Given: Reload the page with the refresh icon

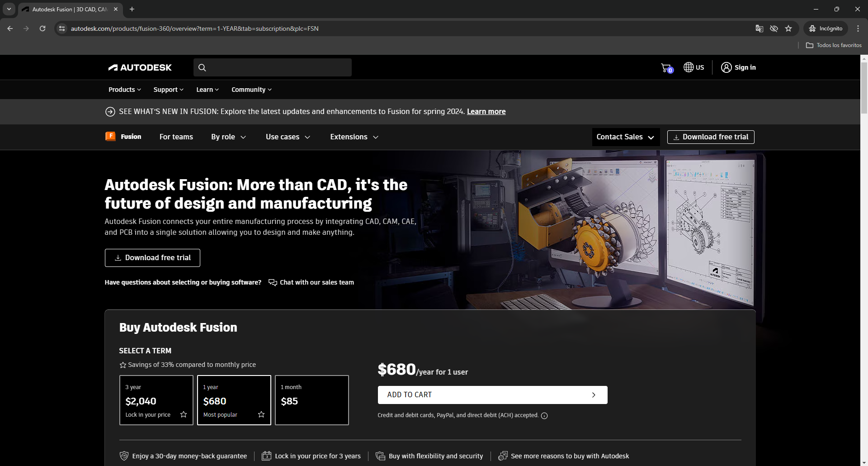Looking at the screenshot, I should (42, 29).
